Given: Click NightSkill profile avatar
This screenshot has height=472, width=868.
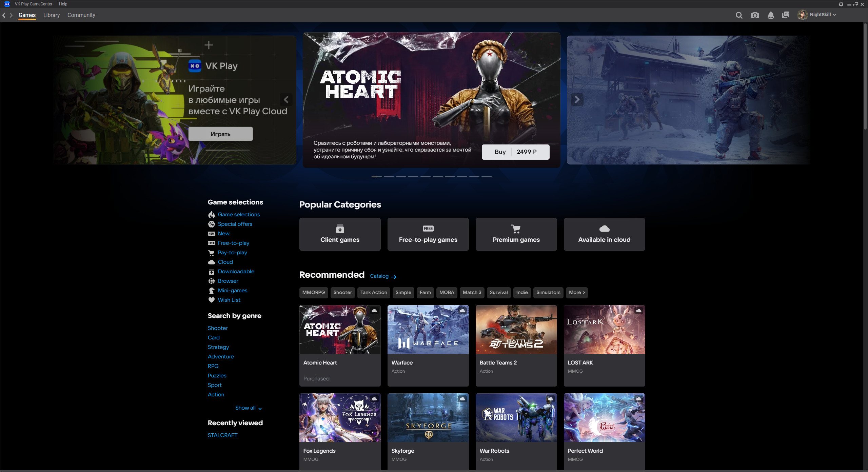Looking at the screenshot, I should [x=803, y=15].
